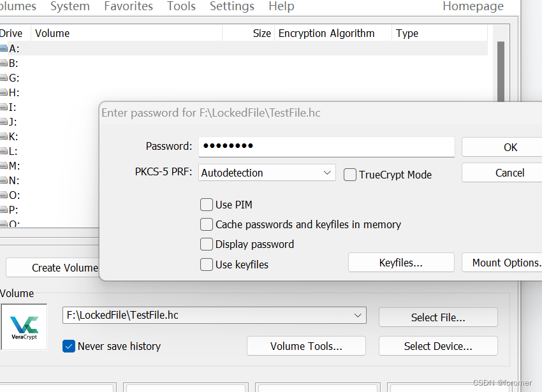Image resolution: width=542 pixels, height=392 pixels.
Task: Select drive O: in drive list
Action: click(x=14, y=195)
